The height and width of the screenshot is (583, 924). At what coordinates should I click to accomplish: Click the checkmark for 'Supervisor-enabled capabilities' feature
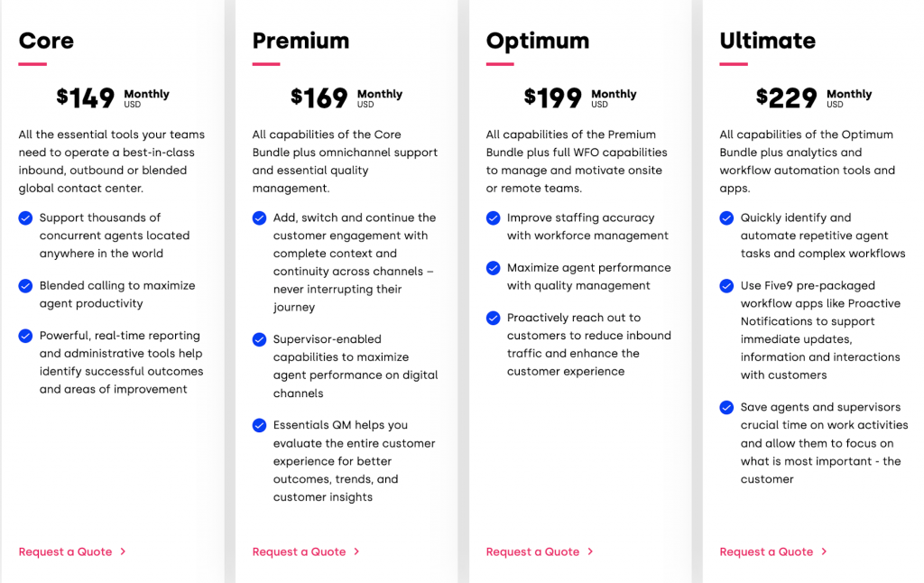pyautogui.click(x=258, y=339)
